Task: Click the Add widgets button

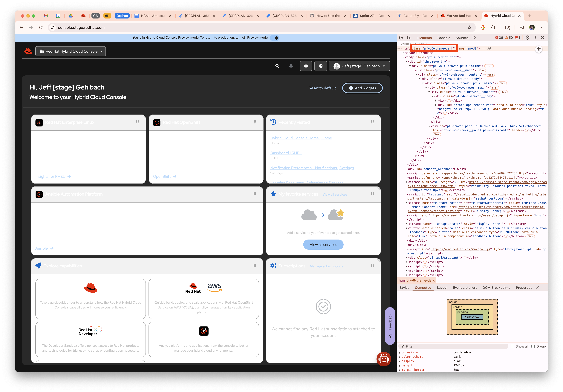Action: pyautogui.click(x=362, y=88)
